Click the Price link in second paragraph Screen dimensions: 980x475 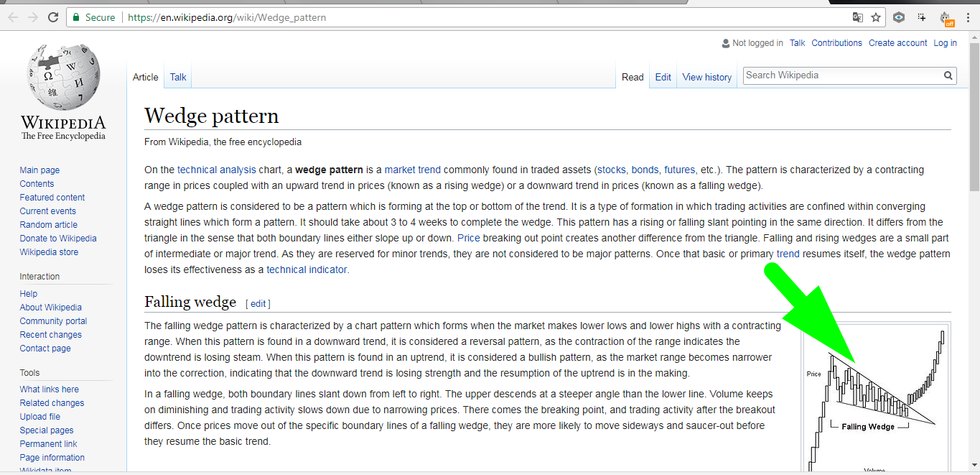pyautogui.click(x=469, y=238)
